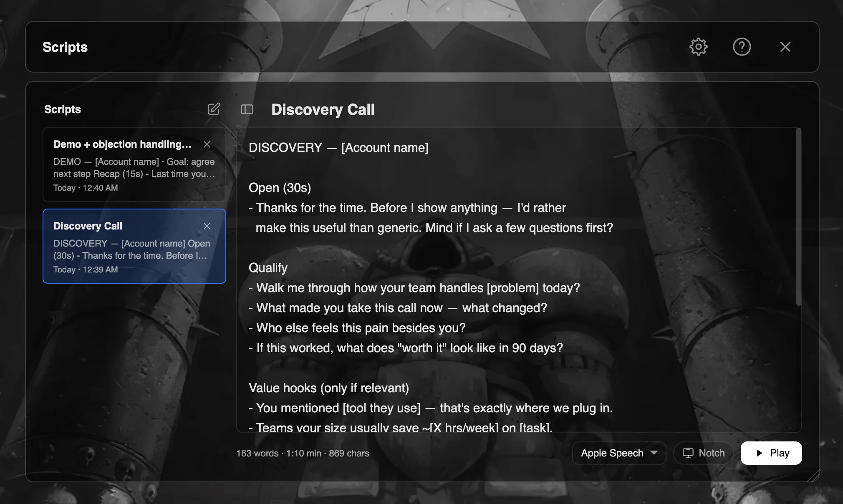The width and height of the screenshot is (843, 504).
Task: Open settings with the gear icon
Action: pyautogui.click(x=698, y=47)
